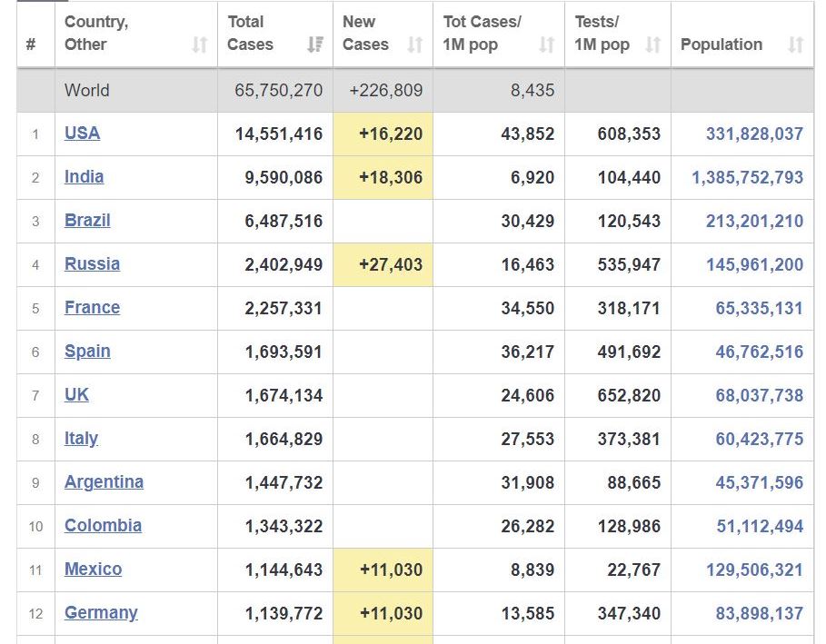The height and width of the screenshot is (644, 826).
Task: Navigate to the Mexico link
Action: pos(93,570)
